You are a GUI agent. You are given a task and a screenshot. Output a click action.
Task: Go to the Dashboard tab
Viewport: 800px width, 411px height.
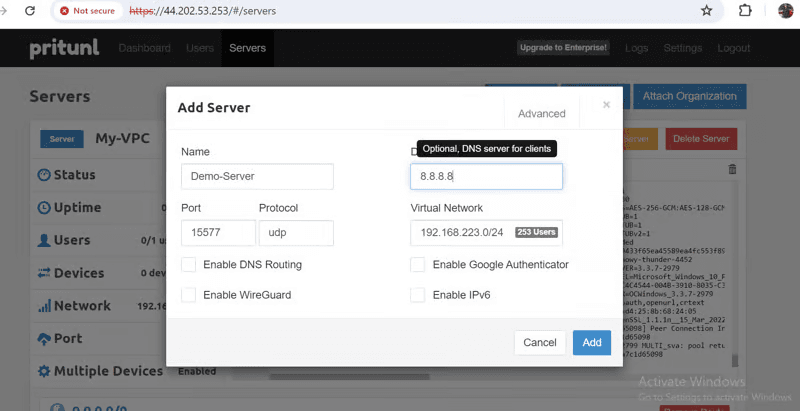(144, 48)
